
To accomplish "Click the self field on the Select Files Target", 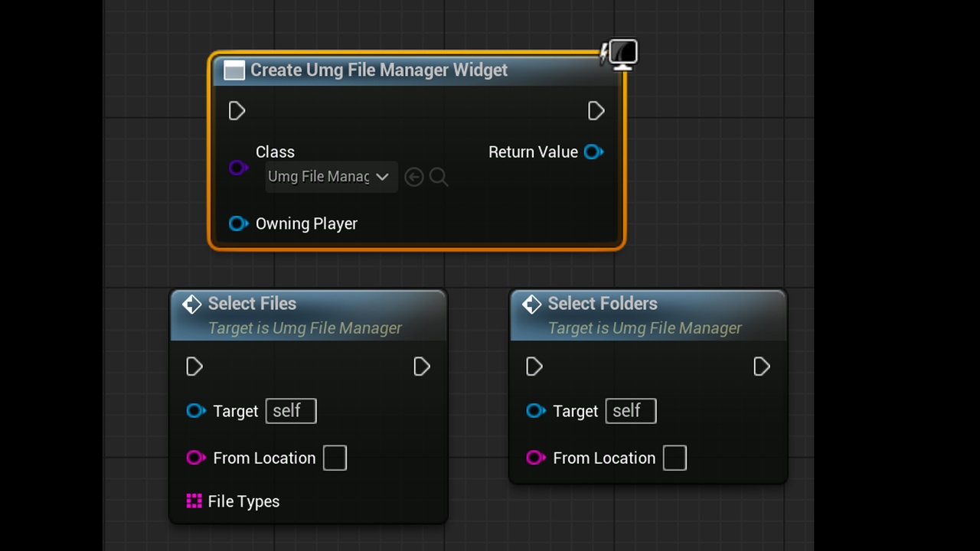I will [x=291, y=411].
